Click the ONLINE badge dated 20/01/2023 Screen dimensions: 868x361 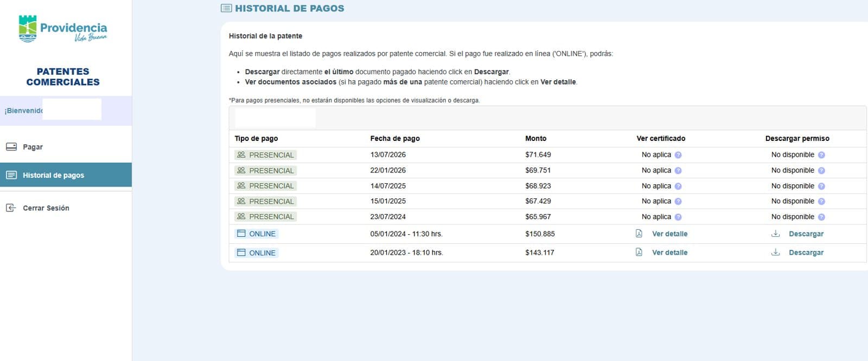pyautogui.click(x=257, y=253)
